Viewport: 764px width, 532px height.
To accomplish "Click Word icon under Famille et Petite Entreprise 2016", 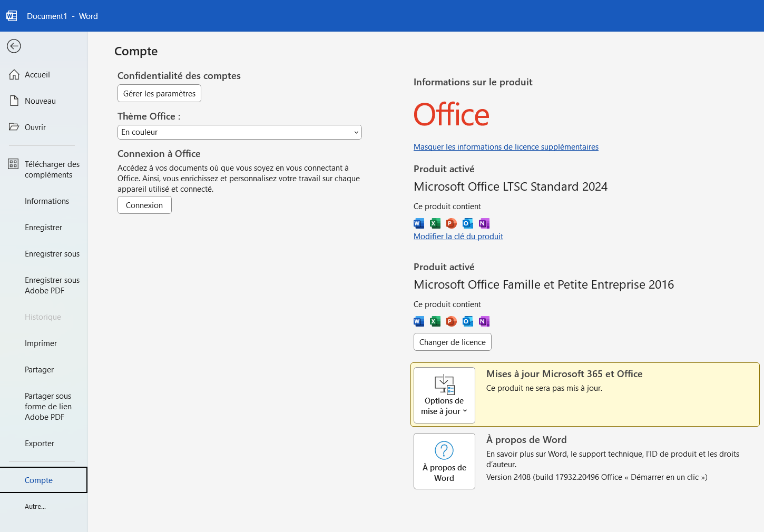I will coord(419,321).
